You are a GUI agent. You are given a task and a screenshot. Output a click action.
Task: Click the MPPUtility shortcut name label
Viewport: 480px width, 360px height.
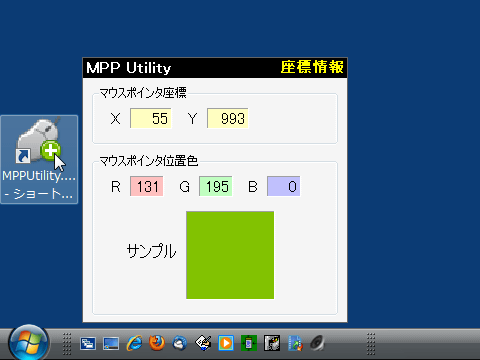(x=39, y=184)
